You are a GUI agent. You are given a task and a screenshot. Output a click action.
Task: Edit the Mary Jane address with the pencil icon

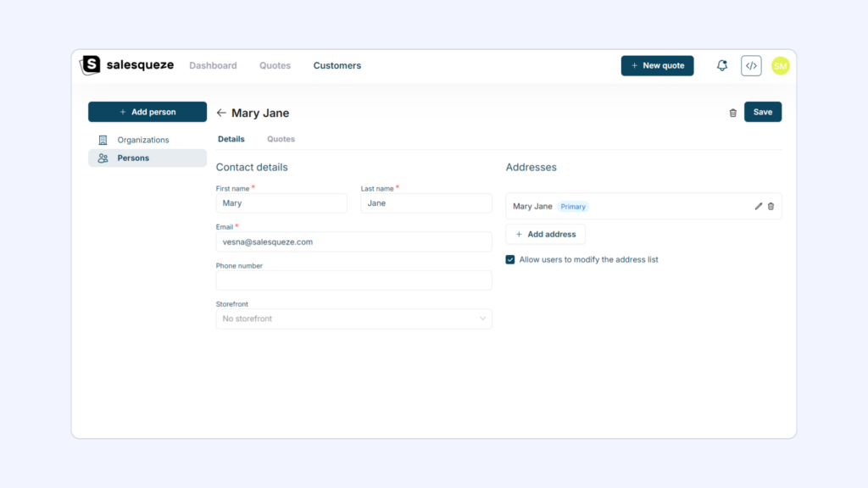[759, 207]
